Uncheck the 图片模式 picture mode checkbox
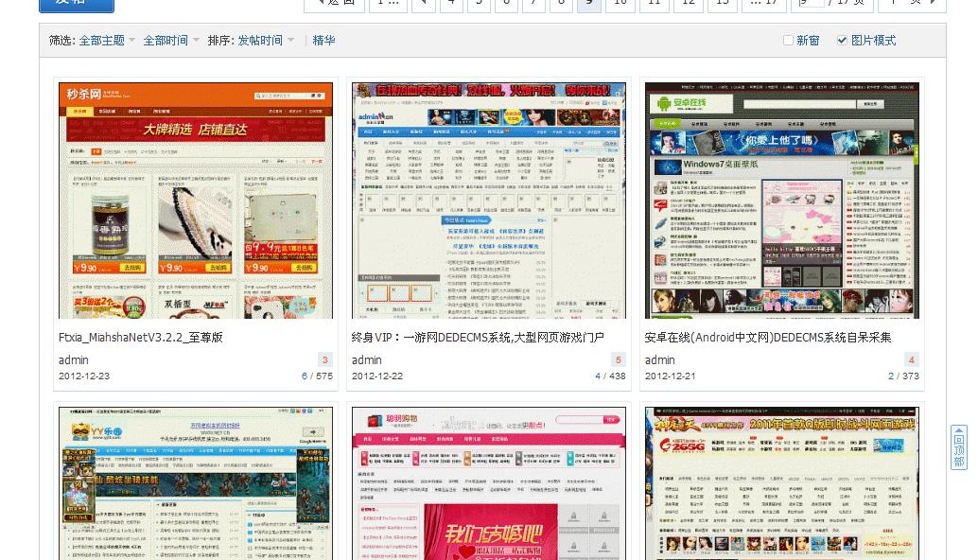 click(x=842, y=41)
